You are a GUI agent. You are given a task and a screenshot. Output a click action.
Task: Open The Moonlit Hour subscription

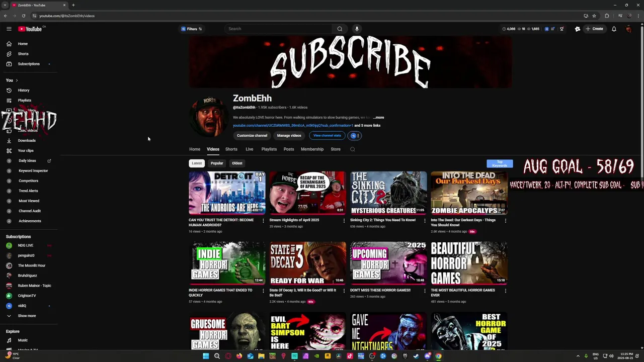31,265
